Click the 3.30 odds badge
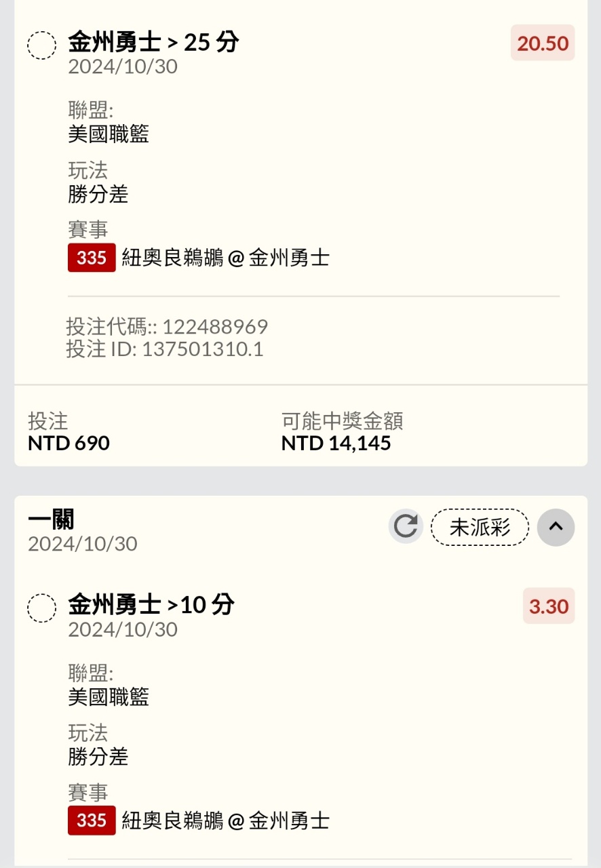601x868 pixels. tap(549, 606)
